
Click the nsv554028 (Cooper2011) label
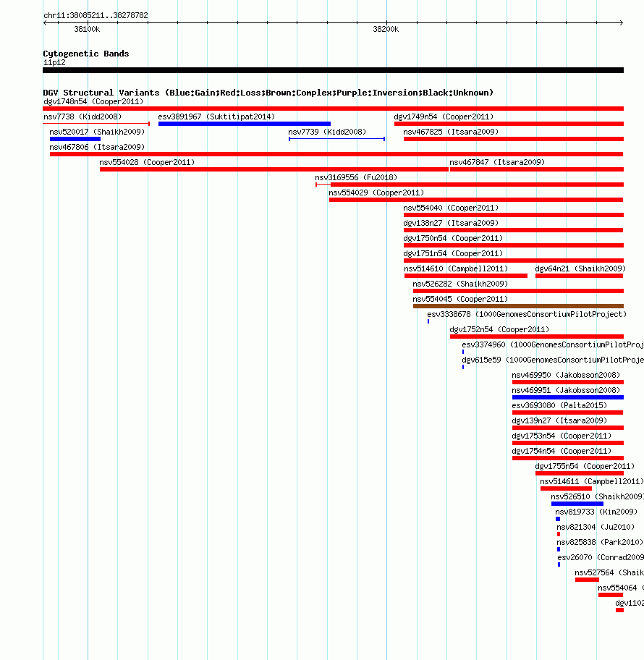tap(147, 162)
